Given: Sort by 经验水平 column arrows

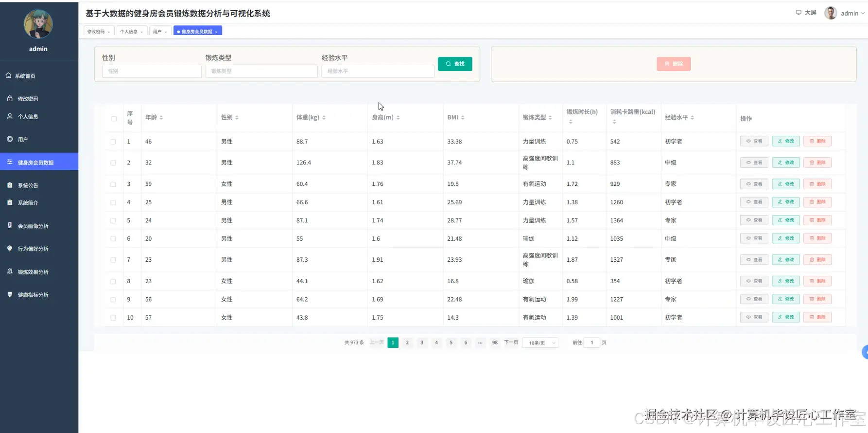Looking at the screenshot, I should (x=692, y=118).
